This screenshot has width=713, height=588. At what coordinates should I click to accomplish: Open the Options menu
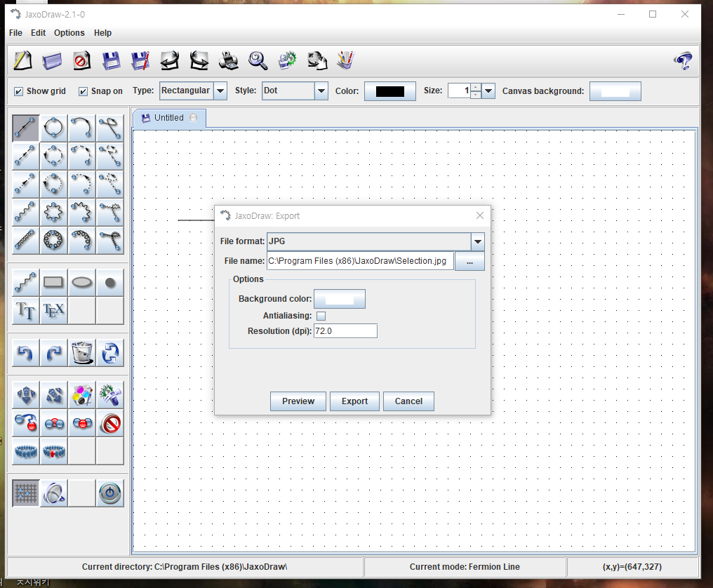tap(69, 33)
